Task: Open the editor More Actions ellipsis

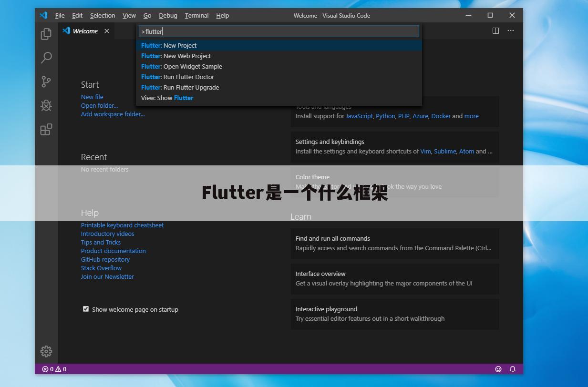Action: 511,31
